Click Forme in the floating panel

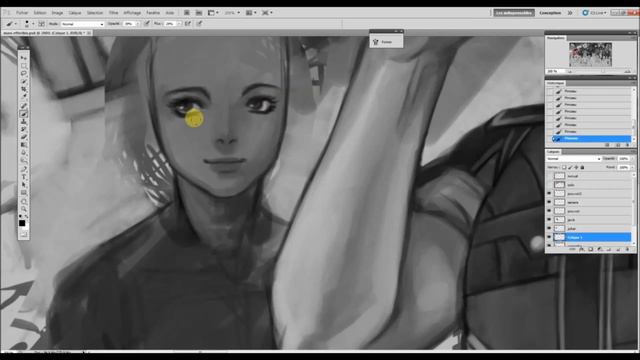point(386,42)
